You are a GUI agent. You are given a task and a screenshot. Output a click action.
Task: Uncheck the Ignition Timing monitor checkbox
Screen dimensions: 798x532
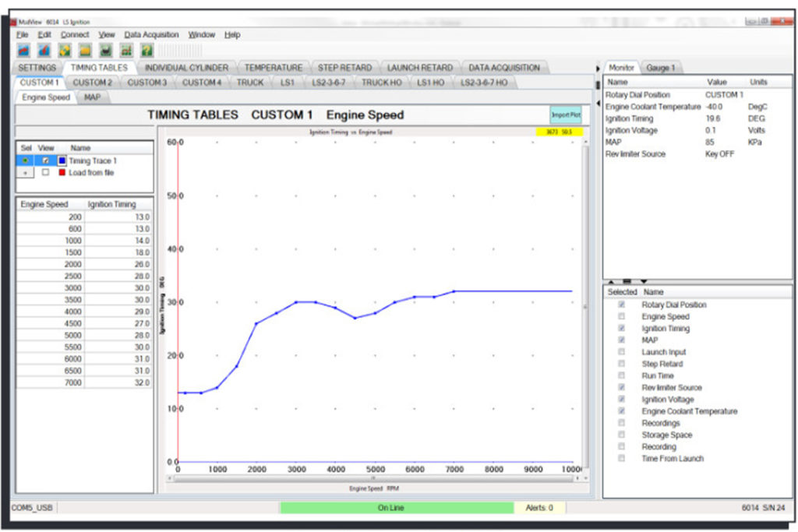point(621,328)
